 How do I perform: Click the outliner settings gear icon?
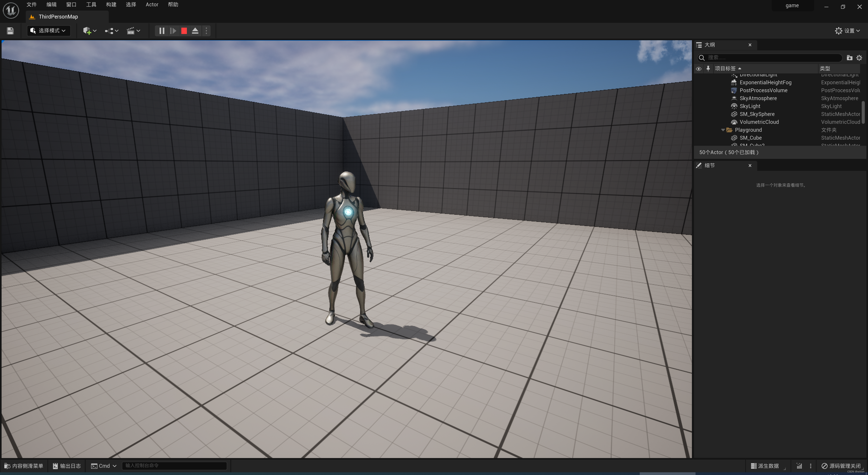[x=859, y=58]
